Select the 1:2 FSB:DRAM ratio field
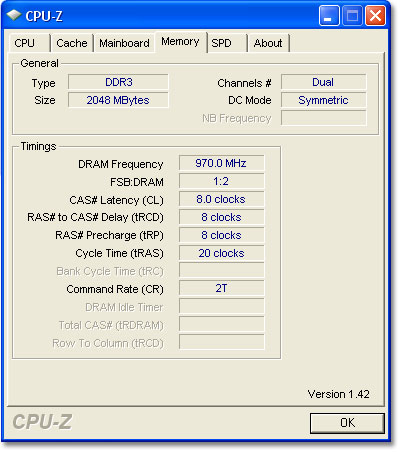Image resolution: width=400 pixels, height=452 pixels. (x=221, y=181)
